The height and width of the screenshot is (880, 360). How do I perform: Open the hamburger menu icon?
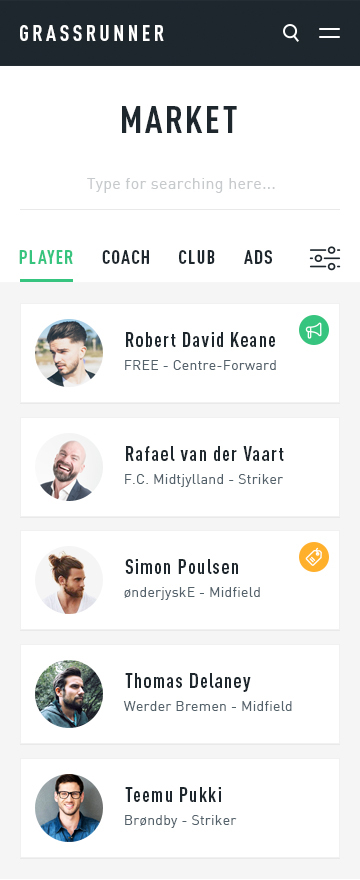tap(330, 33)
